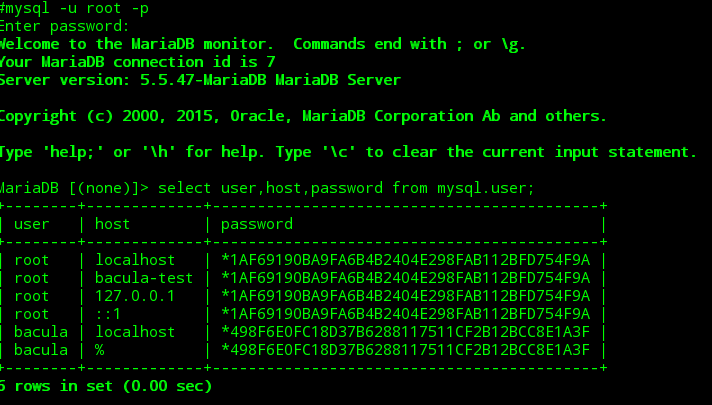712x405 pixels.
Task: Click the 'bacula-test' host cell
Action: pyautogui.click(x=144, y=278)
